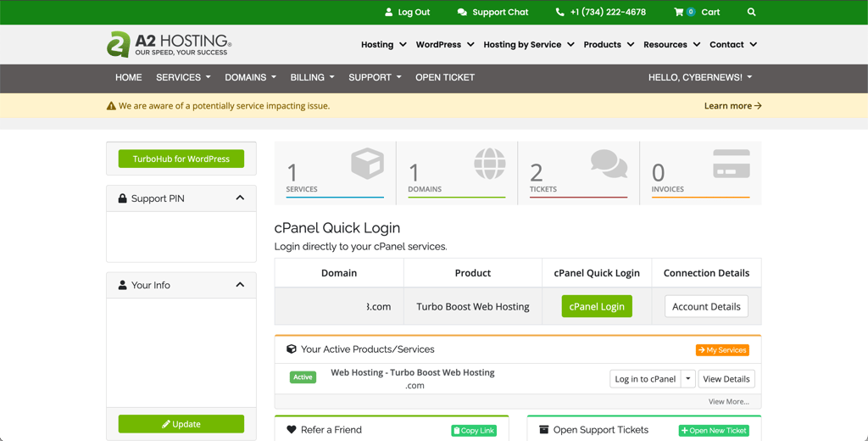Click the Open Support Tickets archive icon
The image size is (868, 441).
coord(543,429)
